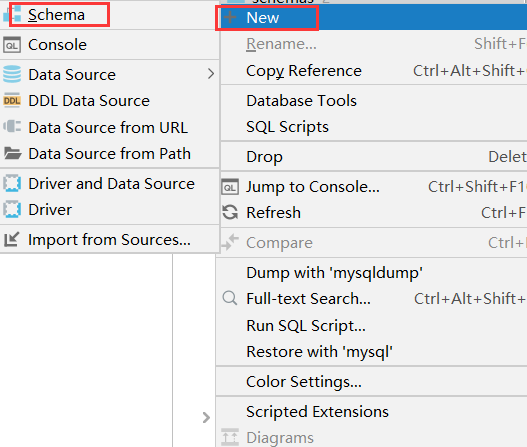Click the Data Source from URL icon
Image resolution: width=527 pixels, height=447 pixels.
12,127
